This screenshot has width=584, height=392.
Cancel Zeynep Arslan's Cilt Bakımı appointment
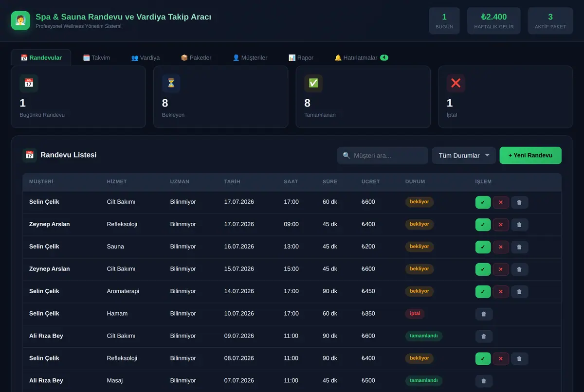[501, 269]
